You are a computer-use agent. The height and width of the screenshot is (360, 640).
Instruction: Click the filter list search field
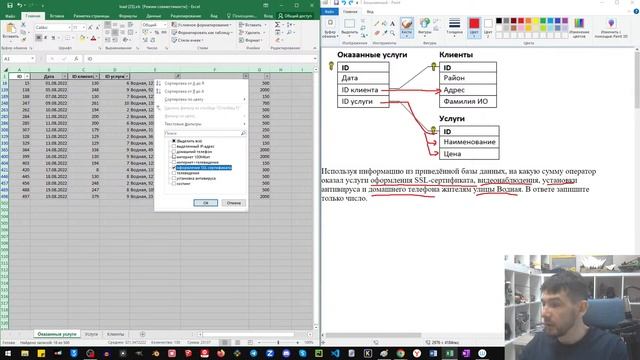(205, 133)
